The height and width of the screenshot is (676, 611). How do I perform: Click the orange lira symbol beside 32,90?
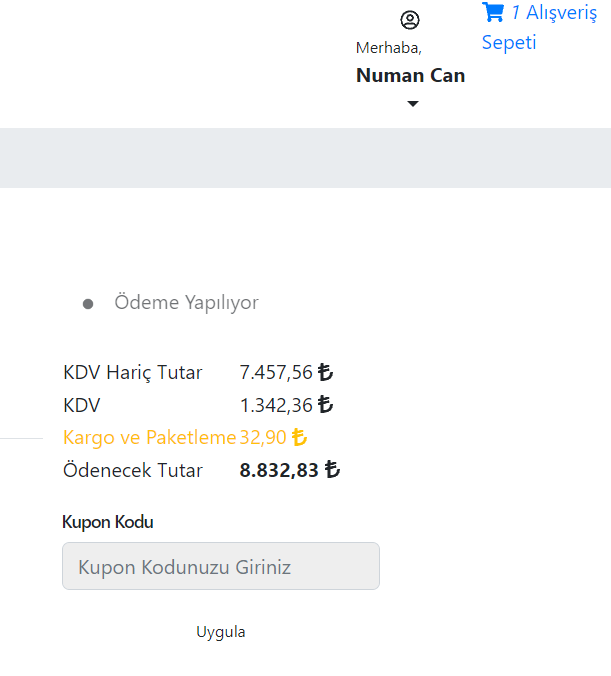(299, 438)
